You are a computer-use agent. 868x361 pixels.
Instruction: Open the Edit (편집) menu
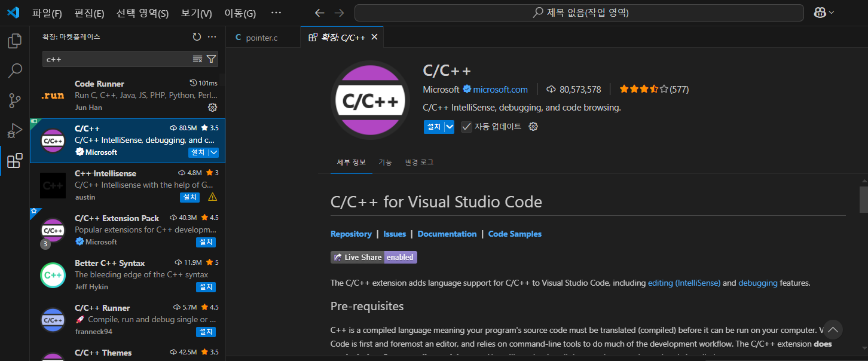click(x=89, y=13)
